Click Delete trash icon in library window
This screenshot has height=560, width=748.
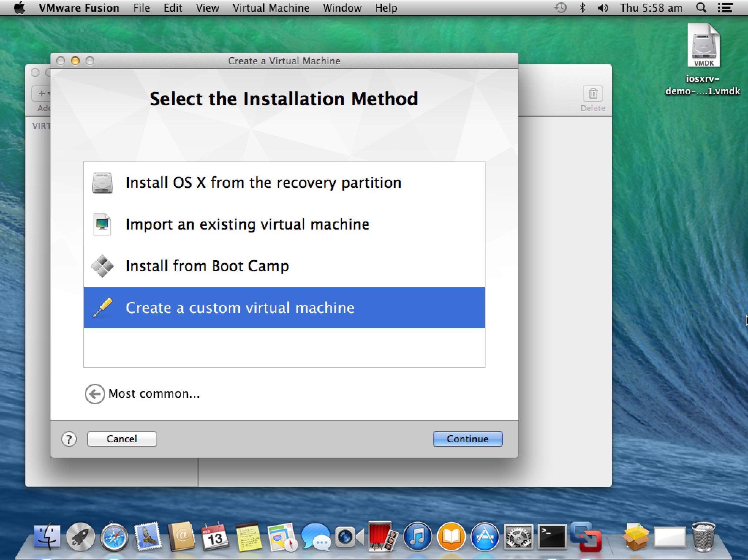(593, 94)
